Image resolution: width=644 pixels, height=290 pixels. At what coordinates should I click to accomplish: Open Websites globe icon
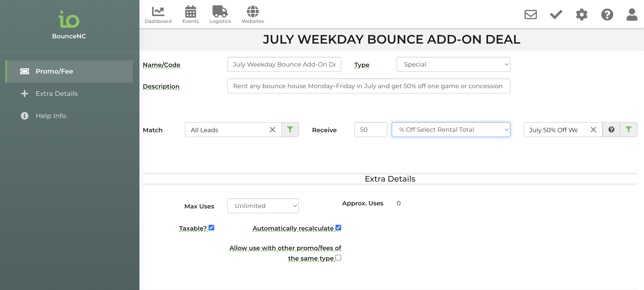[x=252, y=11]
